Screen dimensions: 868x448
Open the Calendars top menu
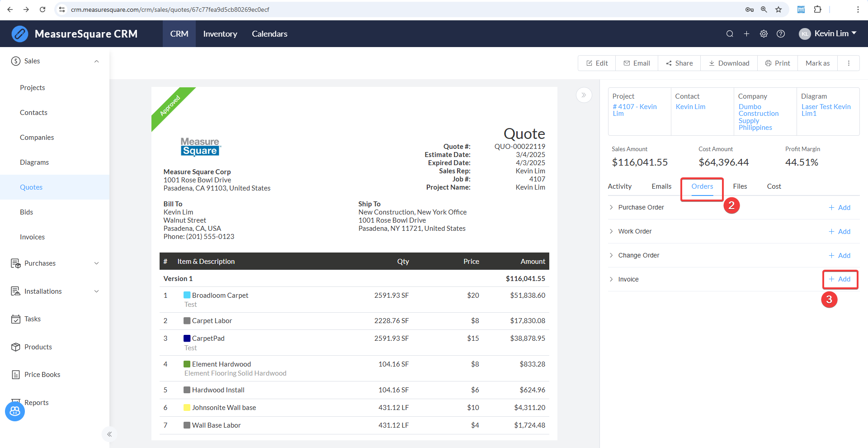click(x=269, y=34)
